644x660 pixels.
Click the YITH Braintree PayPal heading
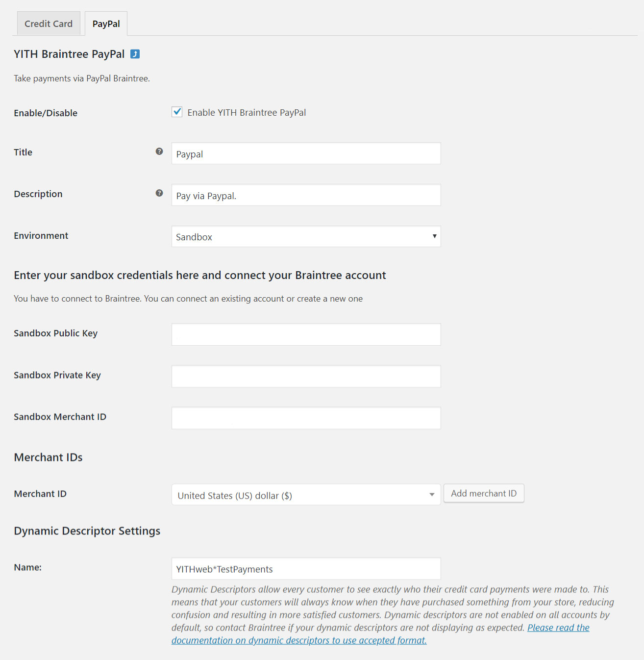[x=69, y=54]
